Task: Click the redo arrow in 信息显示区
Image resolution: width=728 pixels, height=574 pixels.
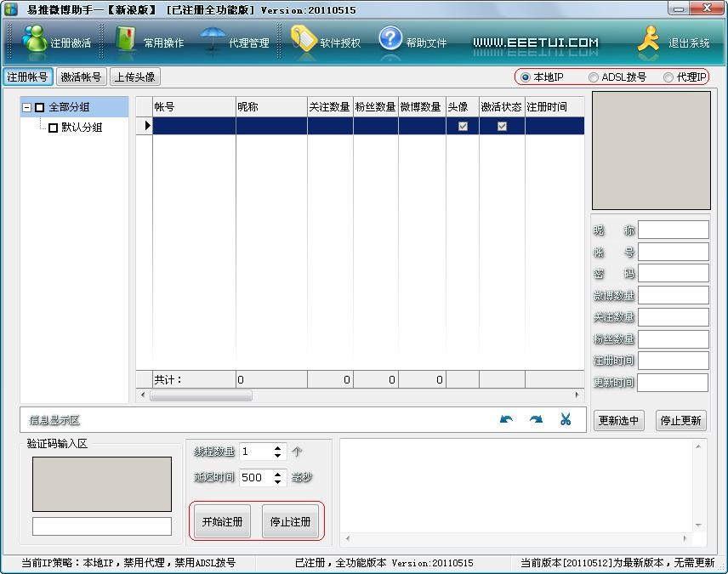Action: [536, 419]
